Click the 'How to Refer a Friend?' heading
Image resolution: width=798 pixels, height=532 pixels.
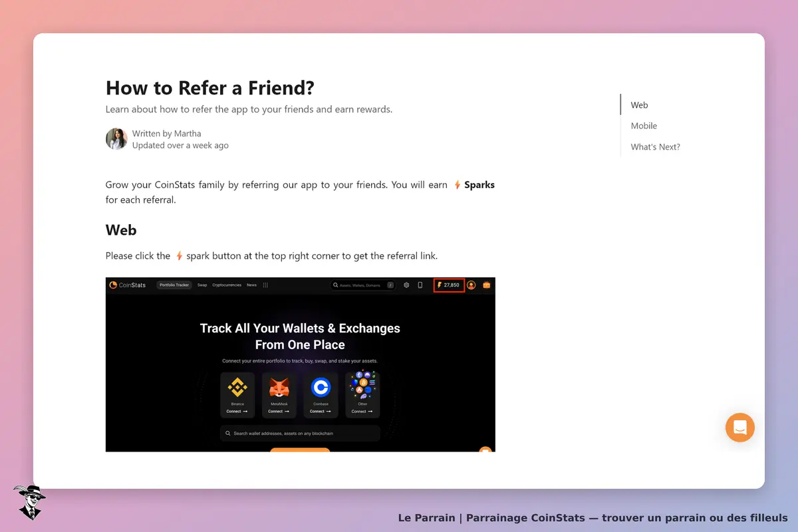(210, 88)
